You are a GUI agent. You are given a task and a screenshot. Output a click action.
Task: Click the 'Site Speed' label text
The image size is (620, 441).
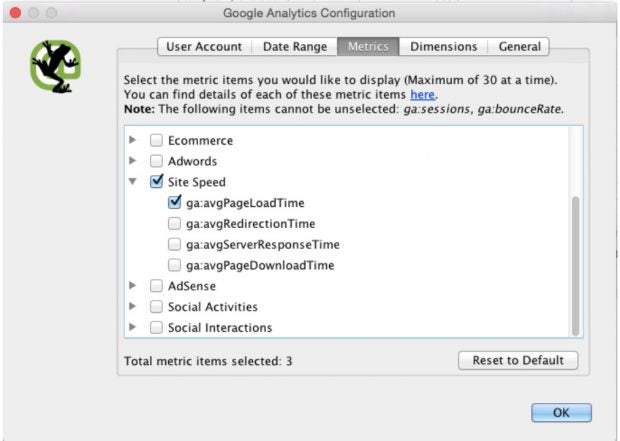tap(197, 182)
